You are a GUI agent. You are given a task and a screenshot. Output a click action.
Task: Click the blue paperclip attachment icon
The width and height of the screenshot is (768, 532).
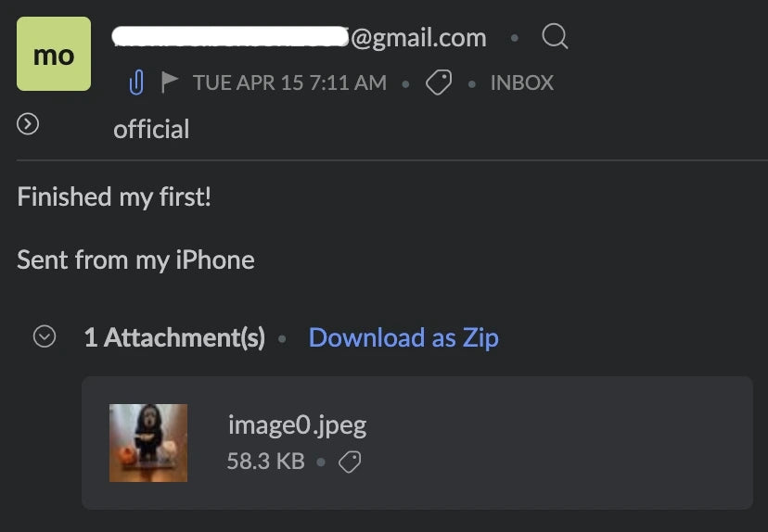tap(136, 82)
